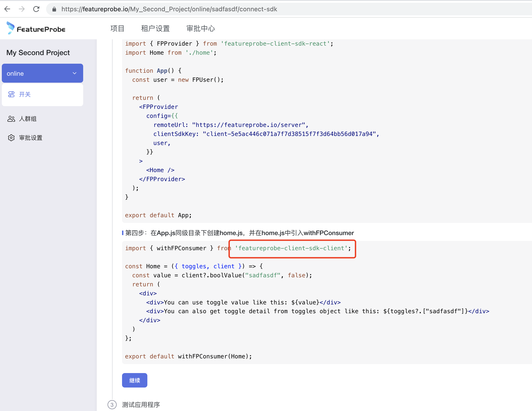Focus the browser address bar URL

point(169,9)
